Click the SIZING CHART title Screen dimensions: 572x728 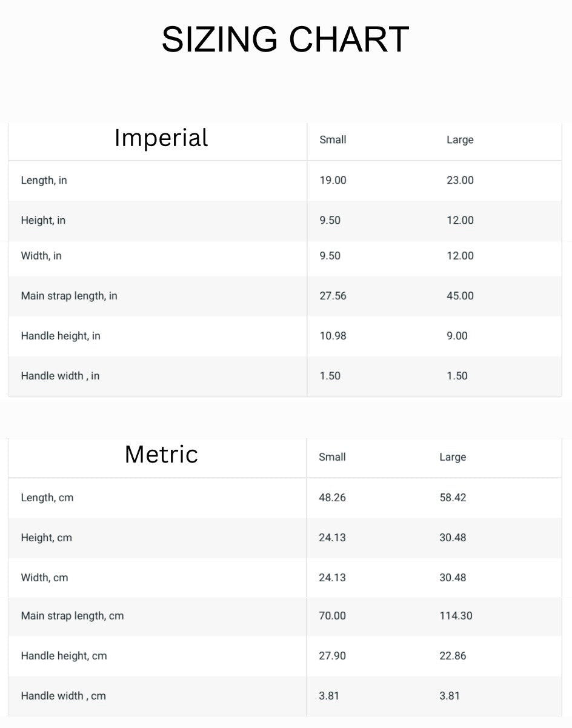click(285, 39)
